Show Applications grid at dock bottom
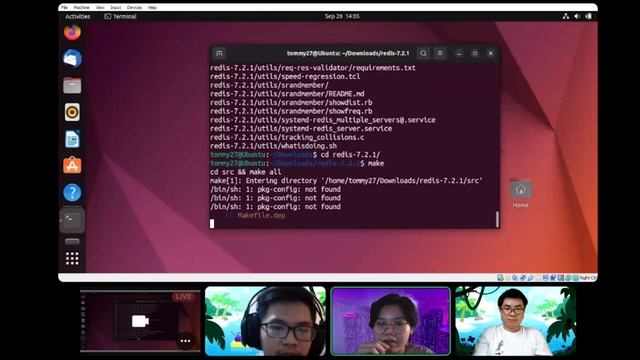 pyautogui.click(x=72, y=258)
